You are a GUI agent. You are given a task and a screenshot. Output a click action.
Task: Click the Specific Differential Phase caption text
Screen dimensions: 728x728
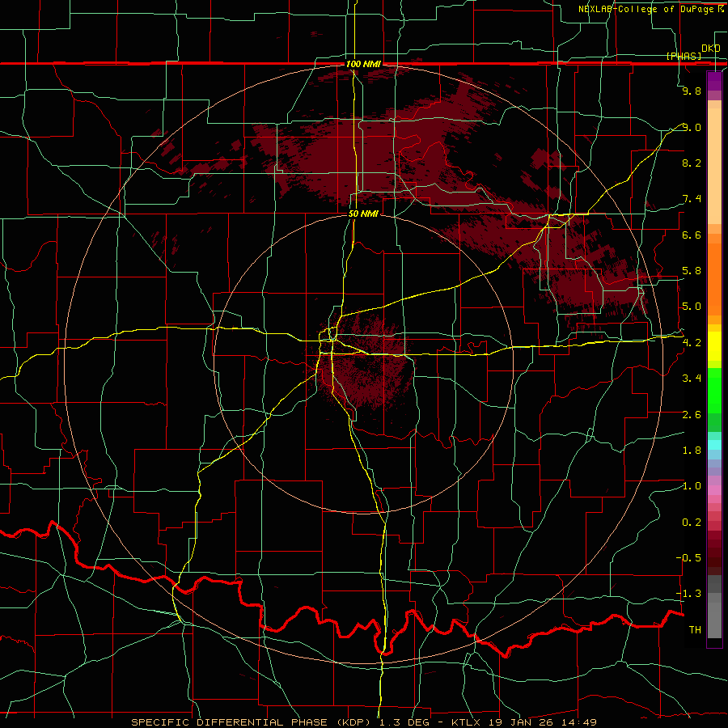pos(364,722)
